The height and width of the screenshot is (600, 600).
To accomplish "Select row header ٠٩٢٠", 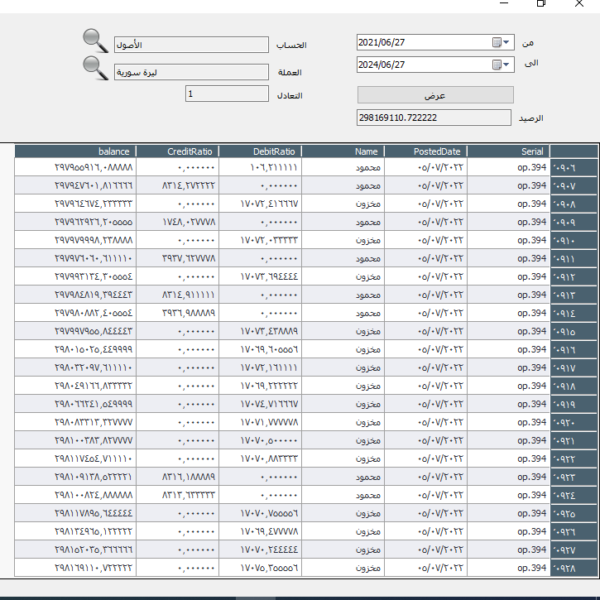I will coord(574,422).
